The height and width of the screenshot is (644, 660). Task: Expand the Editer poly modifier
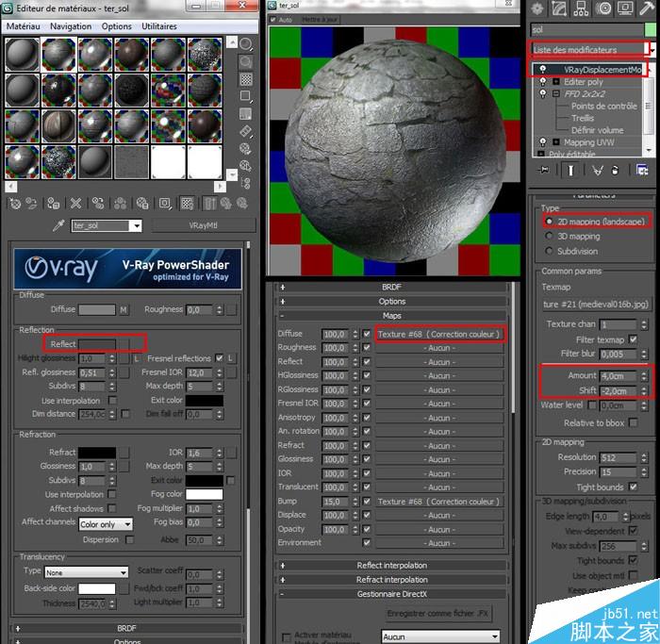point(556,82)
